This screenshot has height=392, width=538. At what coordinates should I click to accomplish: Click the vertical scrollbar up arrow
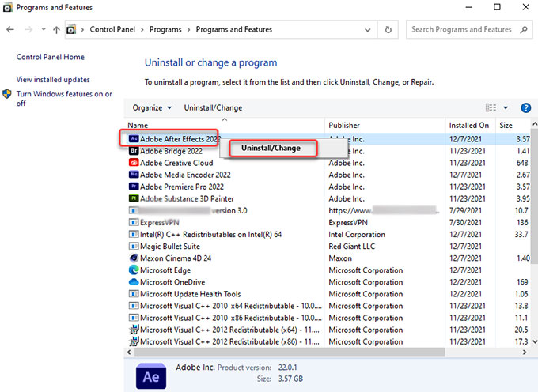(534, 124)
